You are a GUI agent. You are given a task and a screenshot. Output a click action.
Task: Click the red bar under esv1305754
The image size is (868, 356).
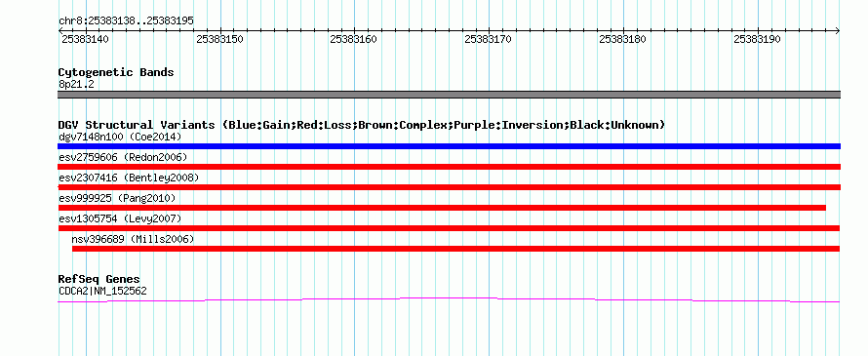pos(449,228)
